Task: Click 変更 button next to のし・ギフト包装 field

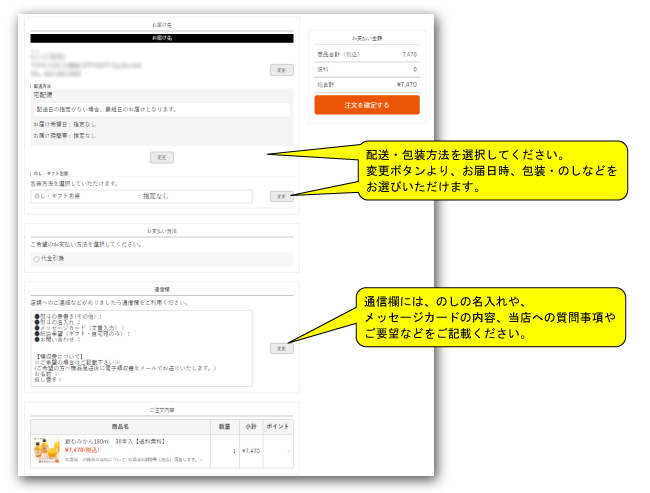Action: pos(281,197)
